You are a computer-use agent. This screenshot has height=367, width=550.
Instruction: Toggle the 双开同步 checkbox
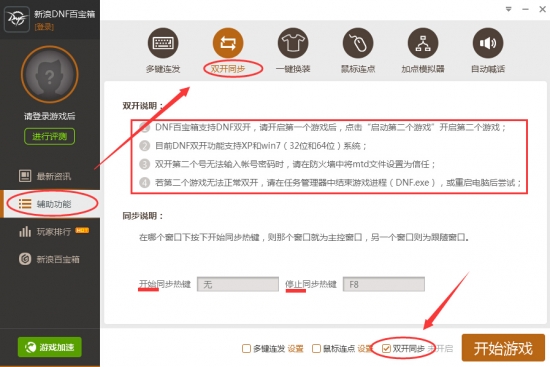coord(386,348)
